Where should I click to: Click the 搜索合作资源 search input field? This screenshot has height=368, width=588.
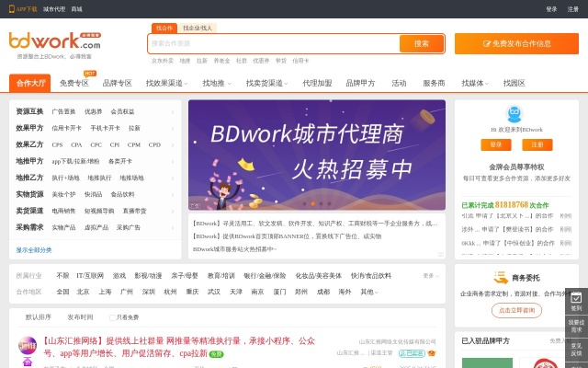[273, 43]
